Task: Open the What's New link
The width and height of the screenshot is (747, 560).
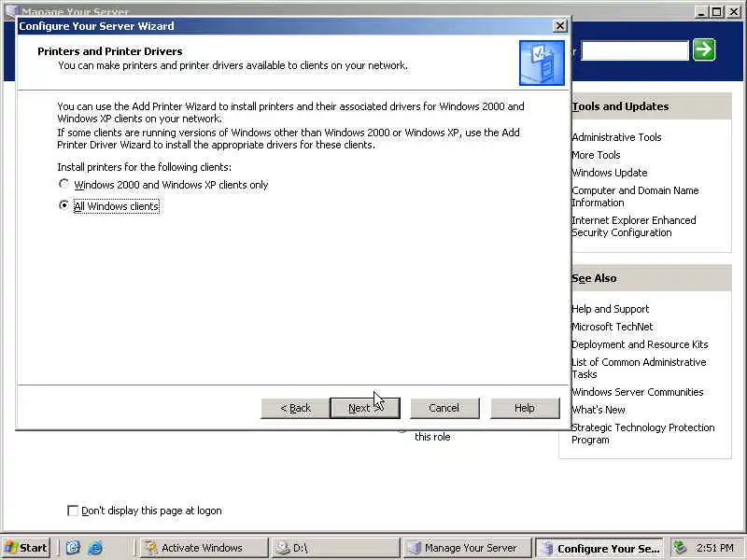Action: point(599,410)
